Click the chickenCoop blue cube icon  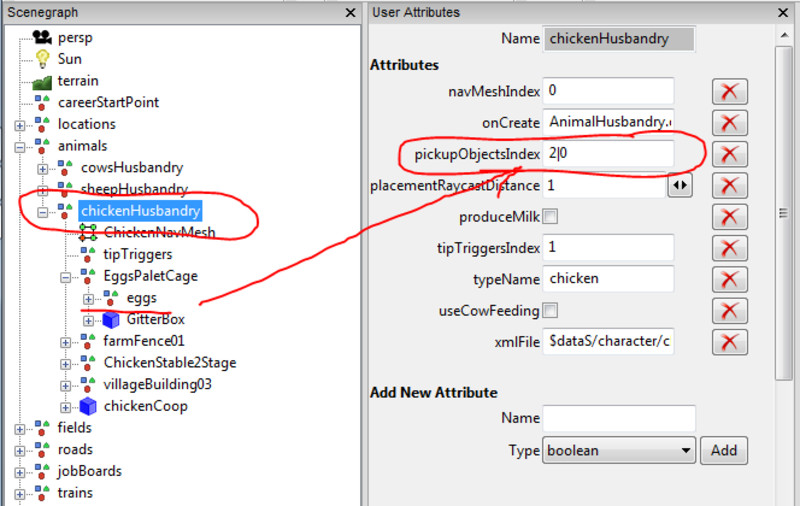(88, 406)
